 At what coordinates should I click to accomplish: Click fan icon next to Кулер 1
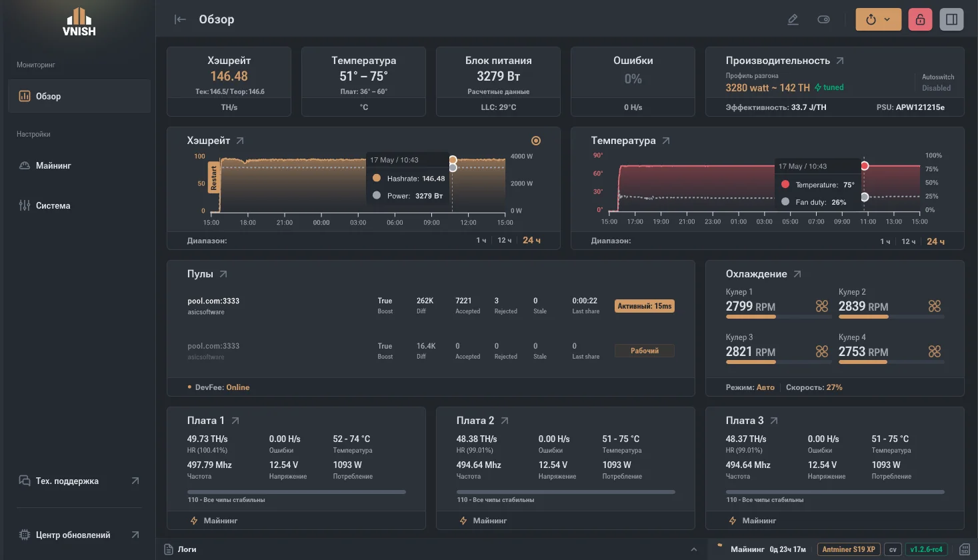[x=822, y=306]
